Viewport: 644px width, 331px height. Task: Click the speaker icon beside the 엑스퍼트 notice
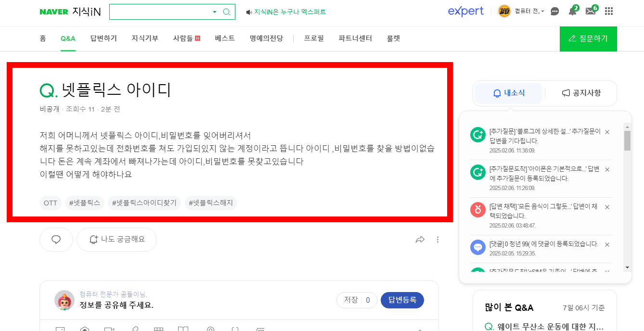249,12
